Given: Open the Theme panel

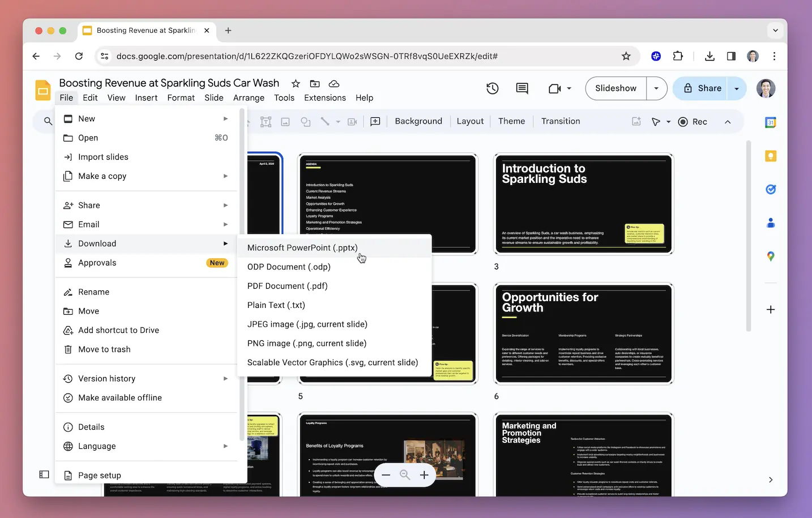Looking at the screenshot, I should coord(511,121).
